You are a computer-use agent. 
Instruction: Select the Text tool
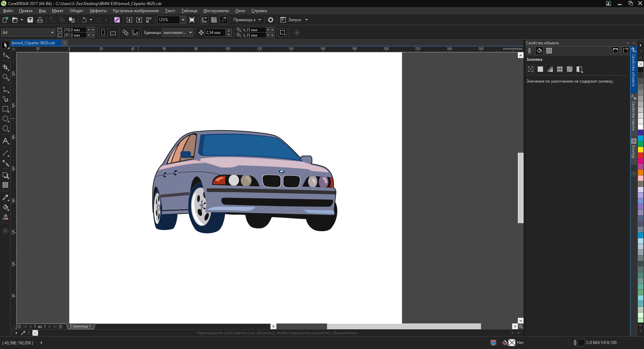pyautogui.click(x=5, y=141)
